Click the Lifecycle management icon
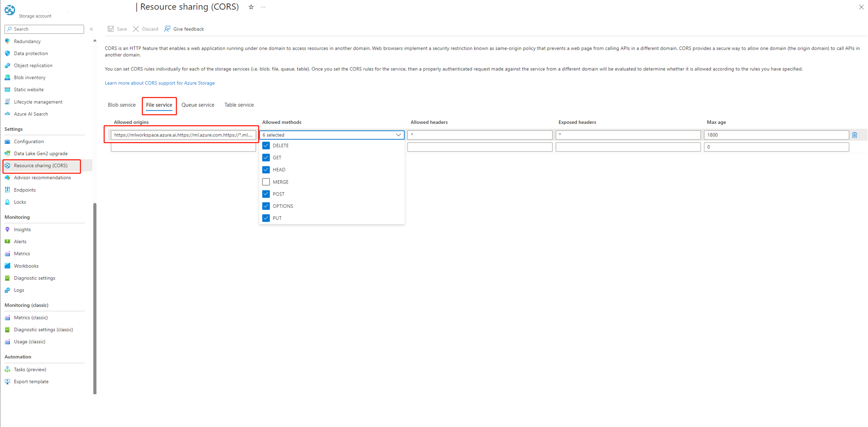The image size is (868, 427). point(7,102)
